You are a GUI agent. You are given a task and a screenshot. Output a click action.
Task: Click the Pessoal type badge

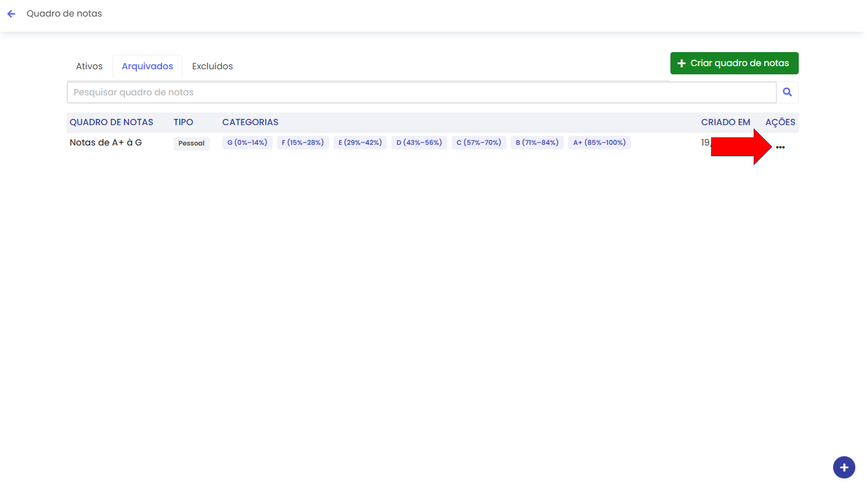[x=191, y=144]
